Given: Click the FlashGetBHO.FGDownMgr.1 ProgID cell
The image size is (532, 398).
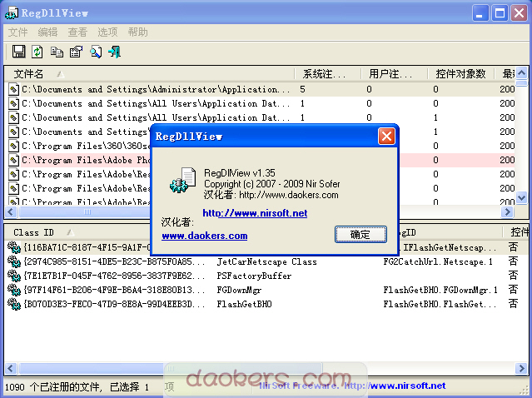Looking at the screenshot, I should tap(440, 290).
